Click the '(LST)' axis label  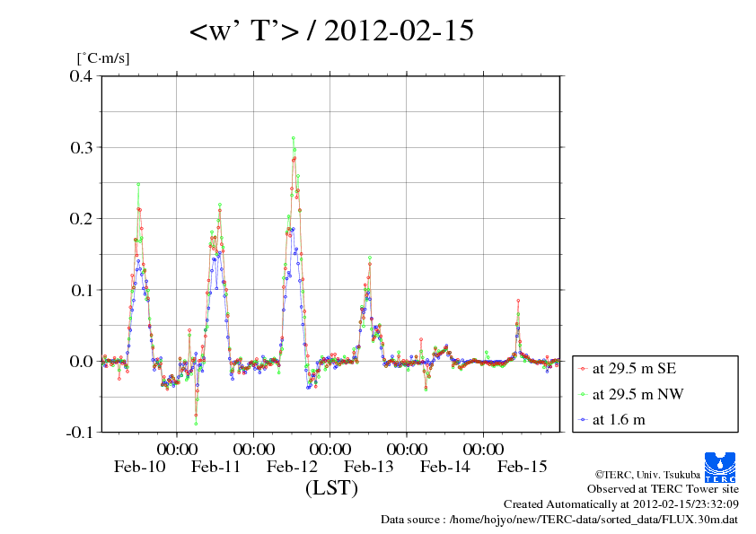331,487
